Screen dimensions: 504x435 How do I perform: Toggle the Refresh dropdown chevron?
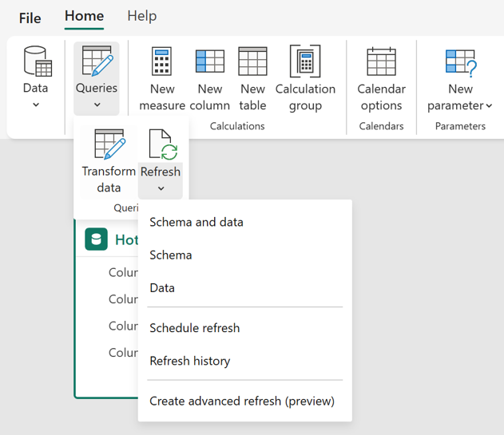click(161, 188)
